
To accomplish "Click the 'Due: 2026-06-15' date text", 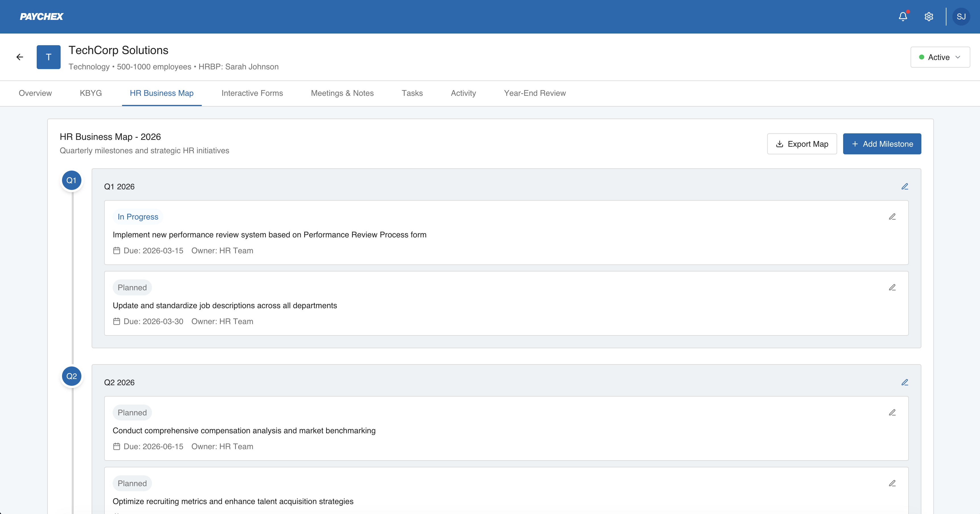I will (x=153, y=446).
